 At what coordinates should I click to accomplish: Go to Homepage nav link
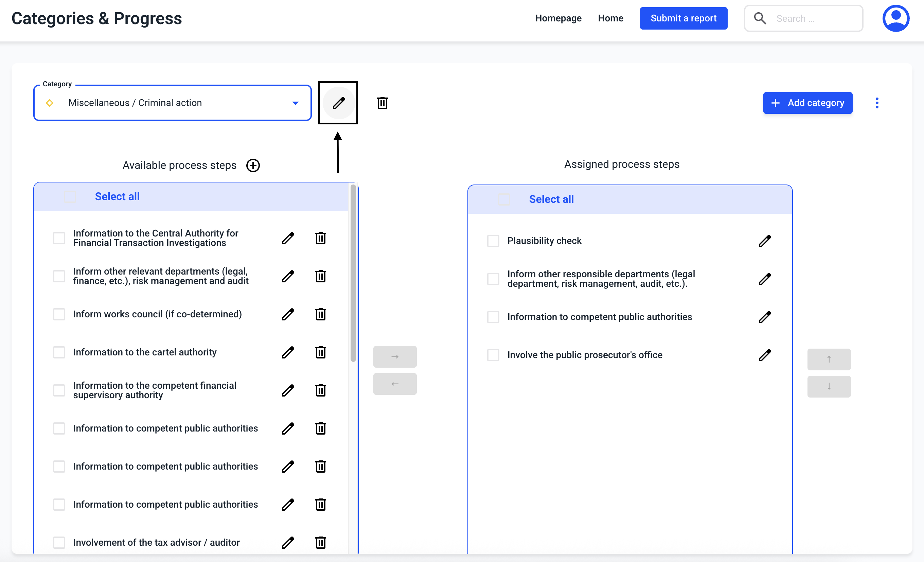coord(558,18)
